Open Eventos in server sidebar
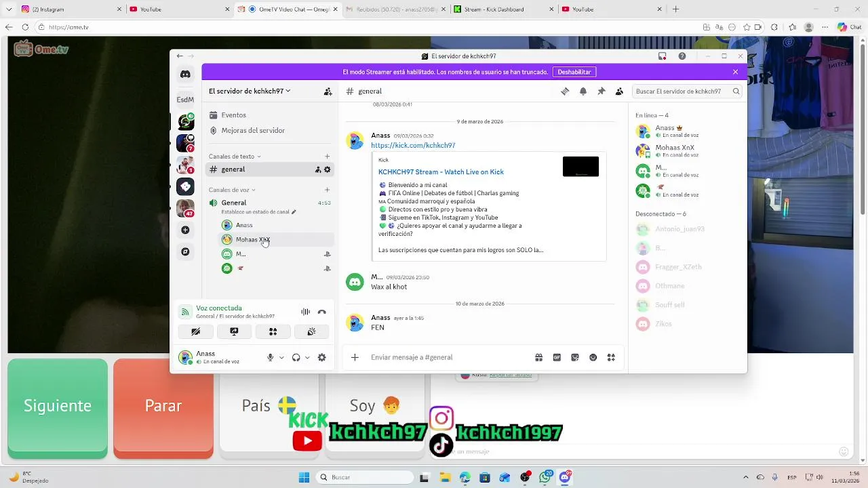 [270, 115]
